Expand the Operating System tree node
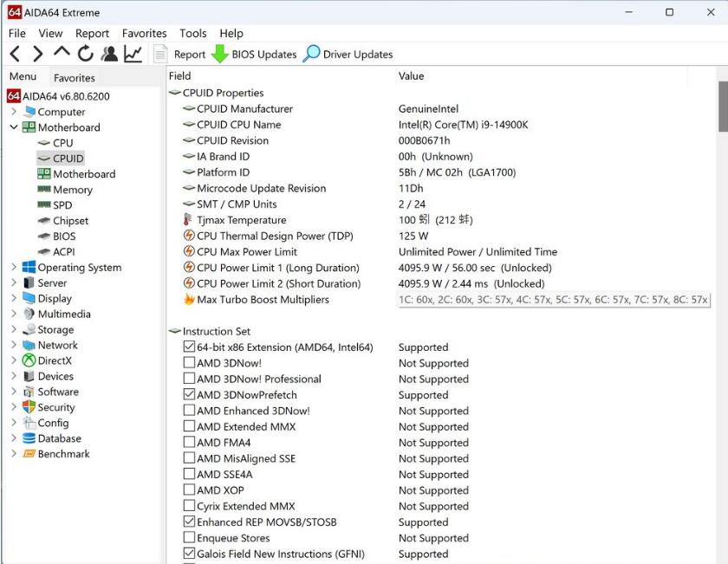 (x=14, y=267)
